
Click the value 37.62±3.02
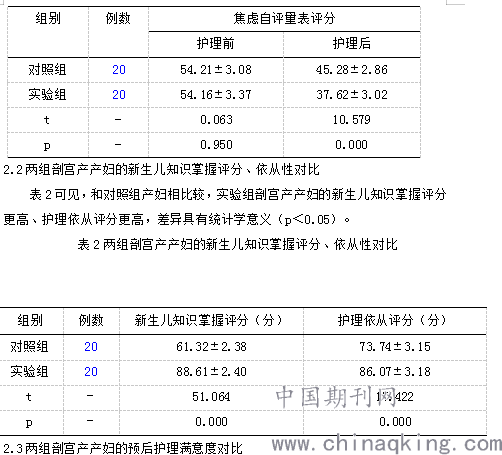tap(352, 95)
